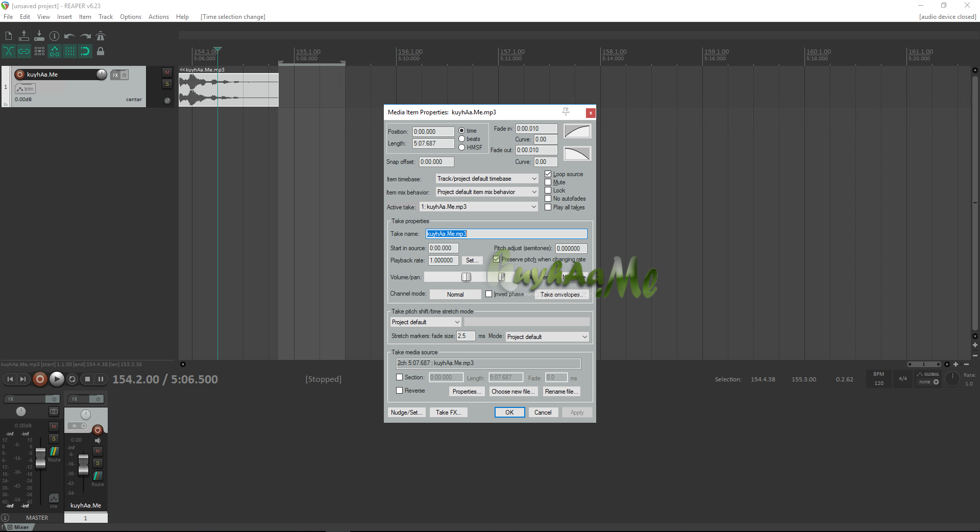Open the Actions menu
This screenshot has width=980, height=532.
tap(159, 17)
